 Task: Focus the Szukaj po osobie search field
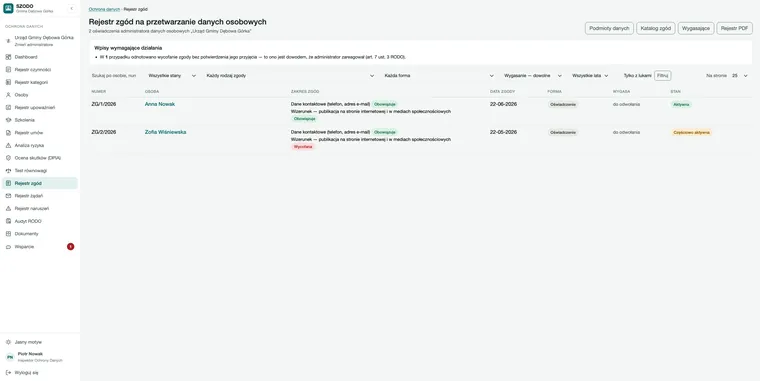point(114,76)
